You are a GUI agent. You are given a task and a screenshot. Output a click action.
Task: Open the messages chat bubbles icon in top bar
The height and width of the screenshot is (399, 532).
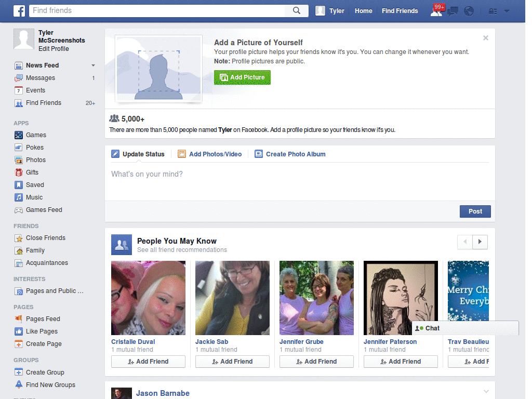pos(453,11)
